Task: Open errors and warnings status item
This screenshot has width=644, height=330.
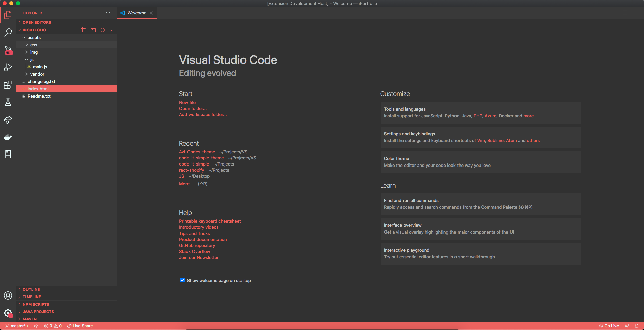Action: (x=53, y=326)
